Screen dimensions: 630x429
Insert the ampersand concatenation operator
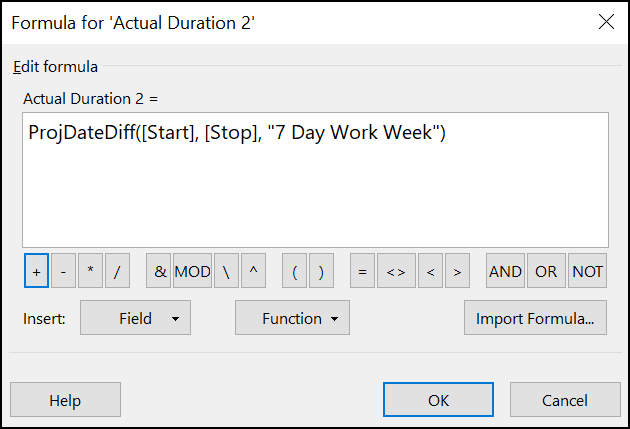click(x=159, y=271)
